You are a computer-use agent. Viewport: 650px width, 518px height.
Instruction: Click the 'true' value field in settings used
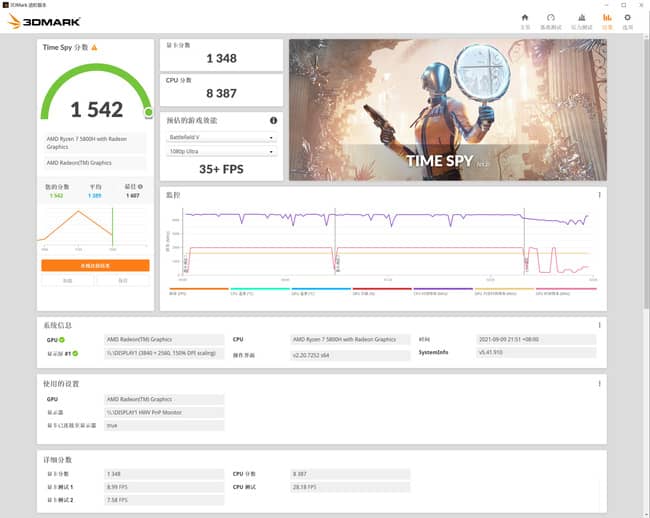164,426
